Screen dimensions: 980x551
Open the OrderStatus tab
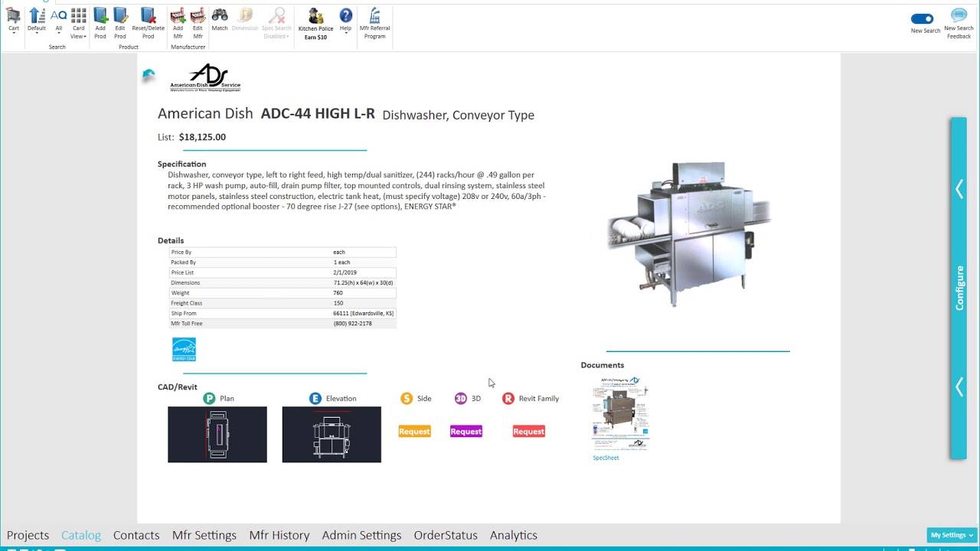click(446, 535)
